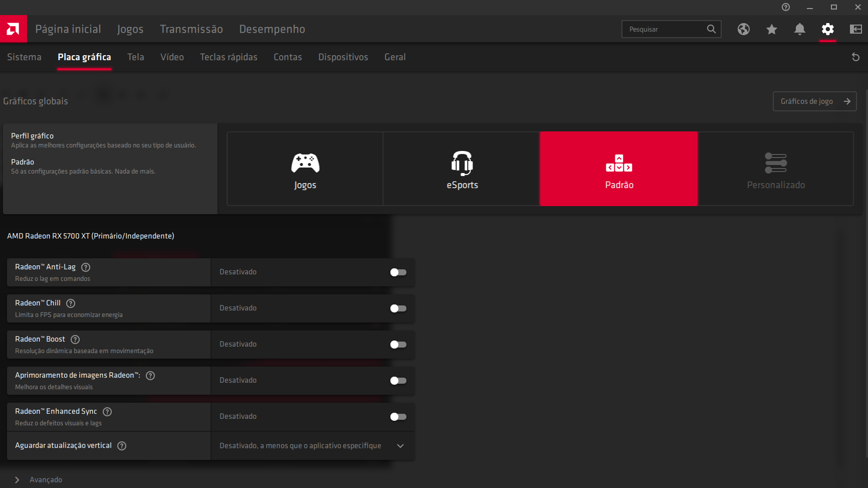Maximize the Radeon Software window
This screenshot has width=868, height=488.
point(834,7)
